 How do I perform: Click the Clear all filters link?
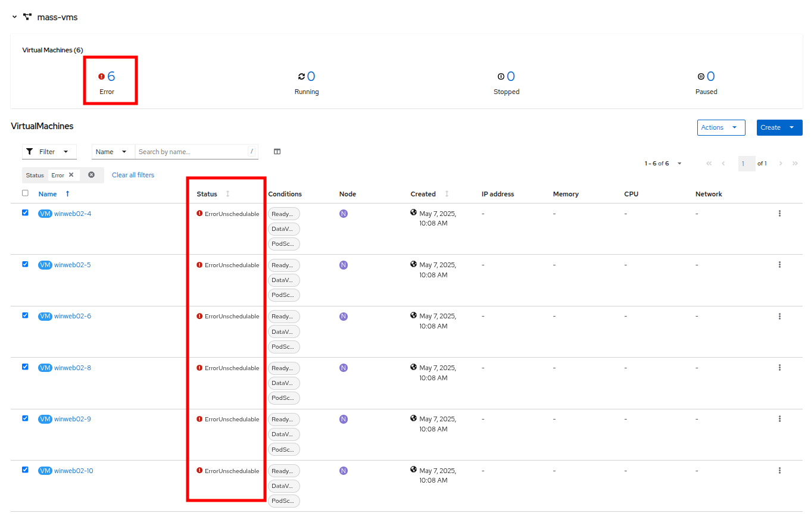click(133, 175)
